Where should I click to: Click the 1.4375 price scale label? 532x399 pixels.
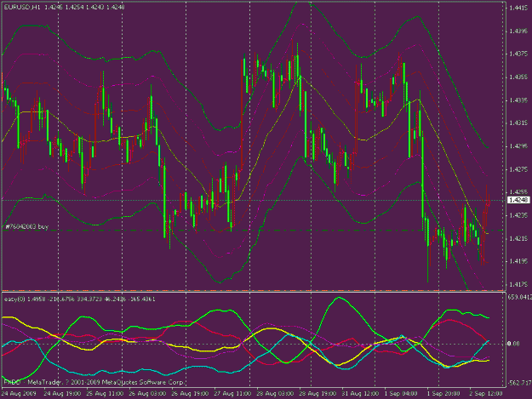pos(518,54)
